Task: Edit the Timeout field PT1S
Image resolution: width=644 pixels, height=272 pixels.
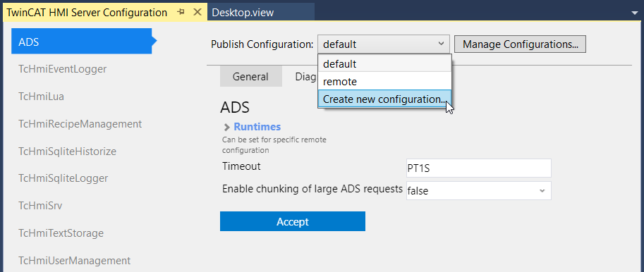Action: coord(479,168)
